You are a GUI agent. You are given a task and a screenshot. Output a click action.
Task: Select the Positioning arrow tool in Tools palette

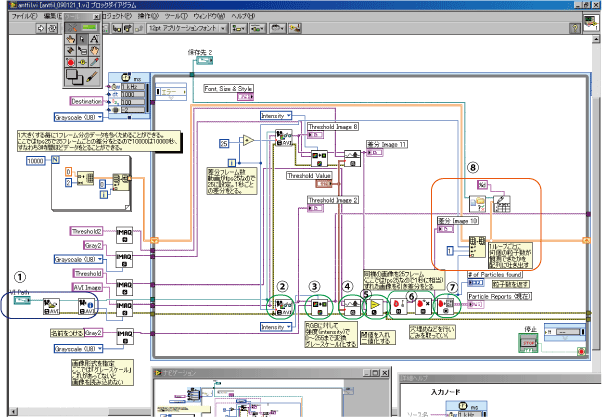click(82, 39)
